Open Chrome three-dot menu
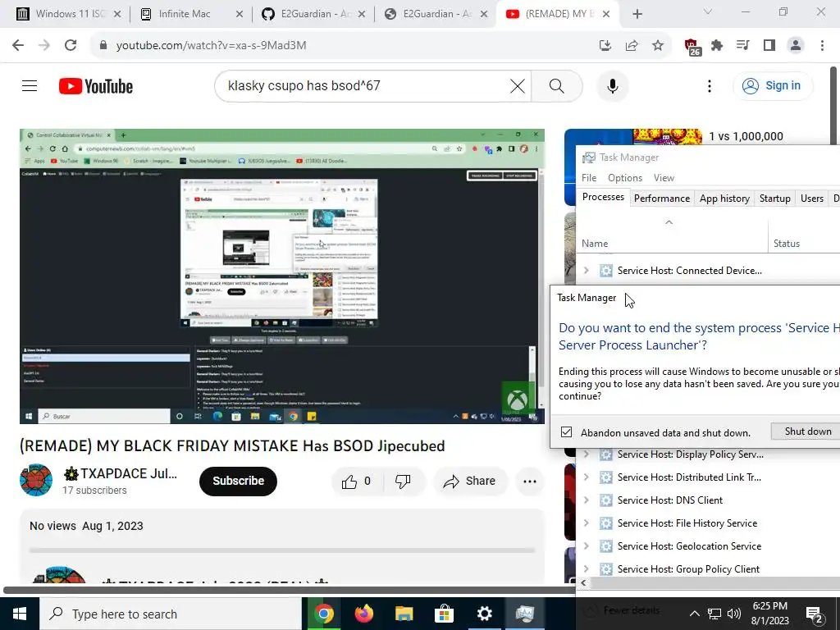 point(822,46)
